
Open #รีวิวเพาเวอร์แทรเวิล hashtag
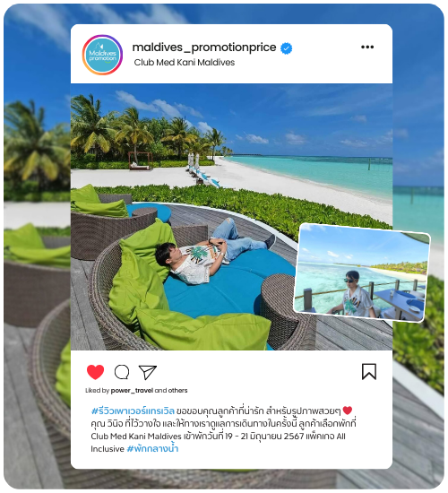point(133,411)
